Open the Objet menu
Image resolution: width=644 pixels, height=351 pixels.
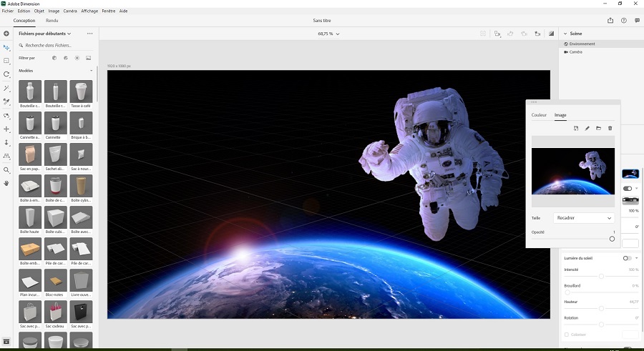click(39, 11)
